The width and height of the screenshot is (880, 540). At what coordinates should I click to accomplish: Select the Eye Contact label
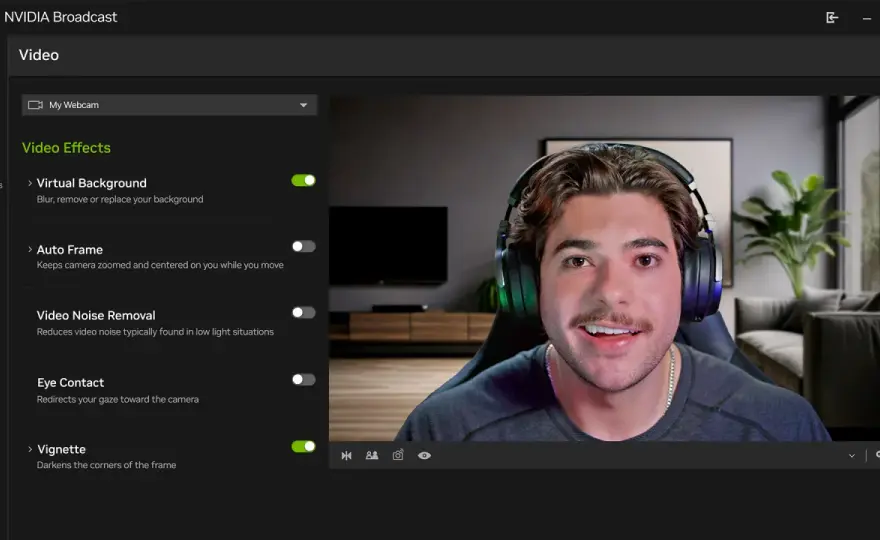click(x=70, y=383)
